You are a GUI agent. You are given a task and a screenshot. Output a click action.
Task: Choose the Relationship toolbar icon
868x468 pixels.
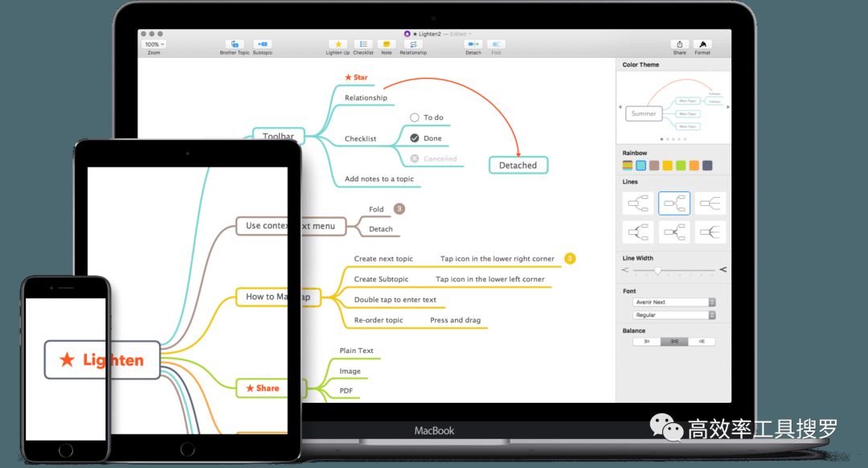(413, 44)
